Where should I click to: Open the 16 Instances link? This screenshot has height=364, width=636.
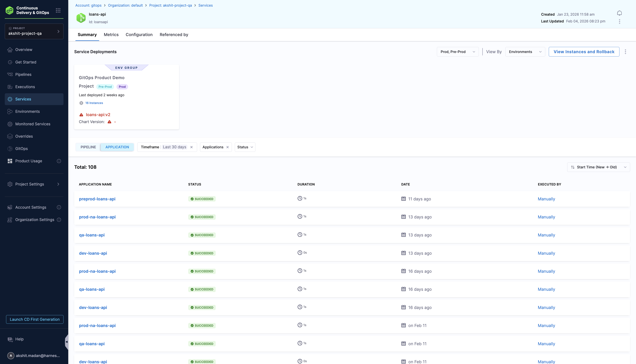[94, 103]
